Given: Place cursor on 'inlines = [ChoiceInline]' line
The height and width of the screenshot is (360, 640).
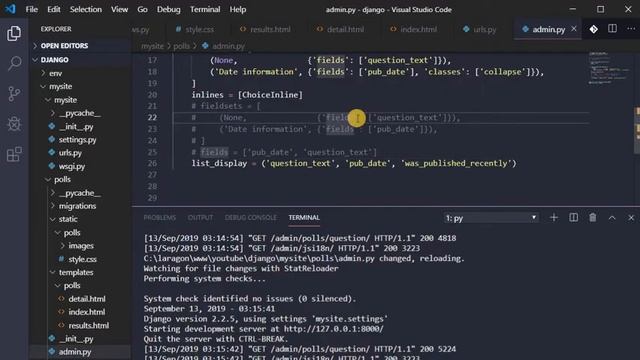Looking at the screenshot, I should [x=247, y=95].
